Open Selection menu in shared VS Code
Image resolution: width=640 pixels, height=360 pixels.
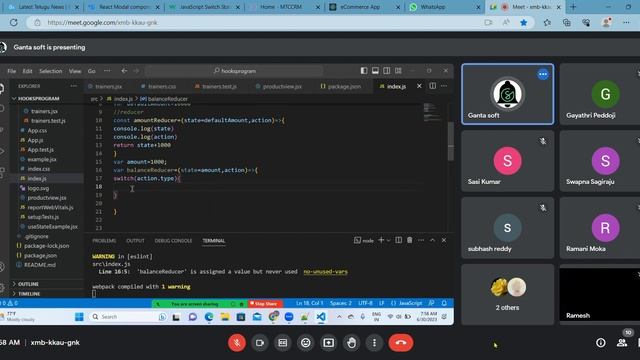pos(51,71)
